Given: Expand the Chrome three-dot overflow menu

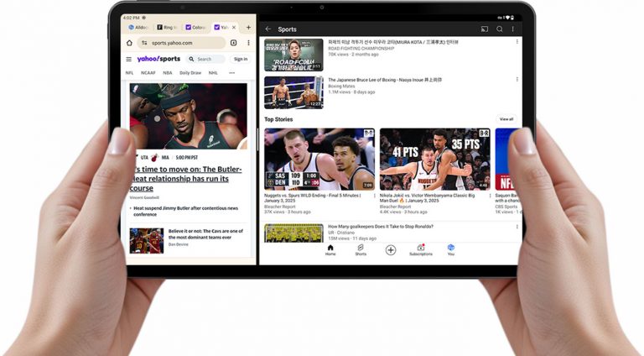Looking at the screenshot, I should [x=248, y=43].
